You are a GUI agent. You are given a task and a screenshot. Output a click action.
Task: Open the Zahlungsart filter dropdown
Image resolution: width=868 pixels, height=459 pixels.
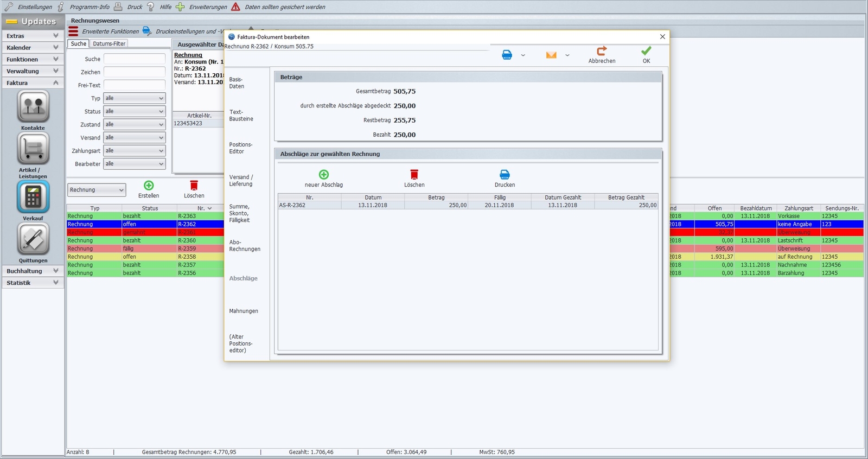pyautogui.click(x=135, y=150)
